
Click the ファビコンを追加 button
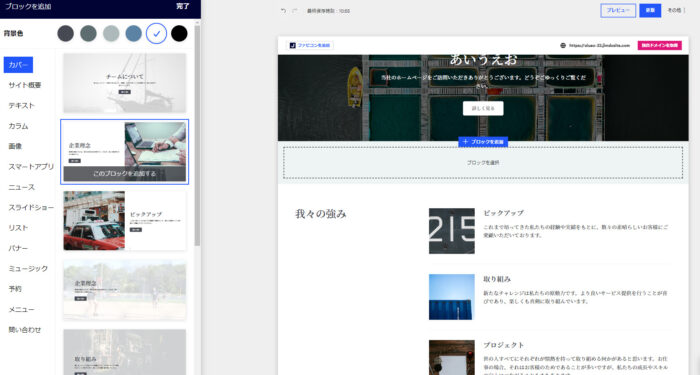310,46
